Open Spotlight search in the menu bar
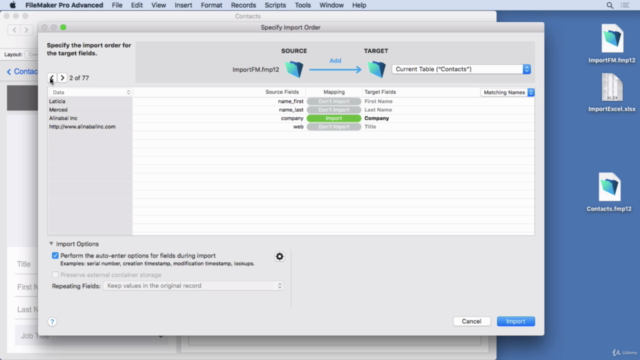 click(x=610, y=5)
